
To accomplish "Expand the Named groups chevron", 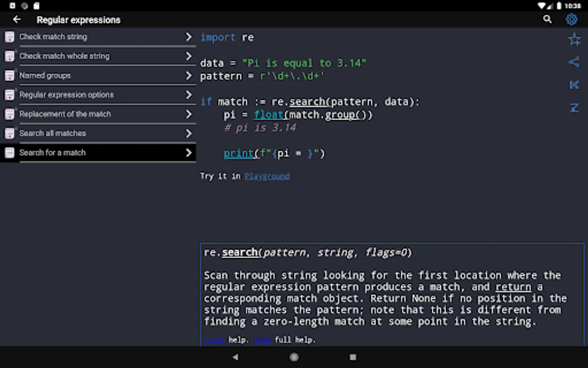I will pos(188,76).
